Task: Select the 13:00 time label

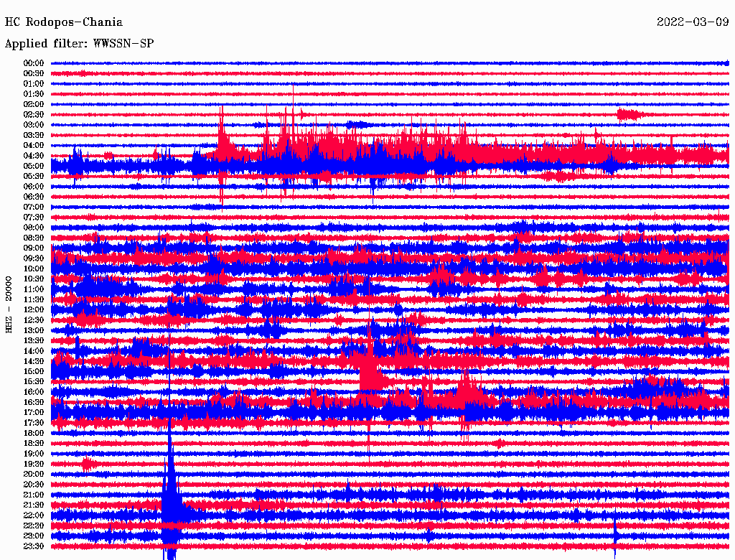Action: 34,330
